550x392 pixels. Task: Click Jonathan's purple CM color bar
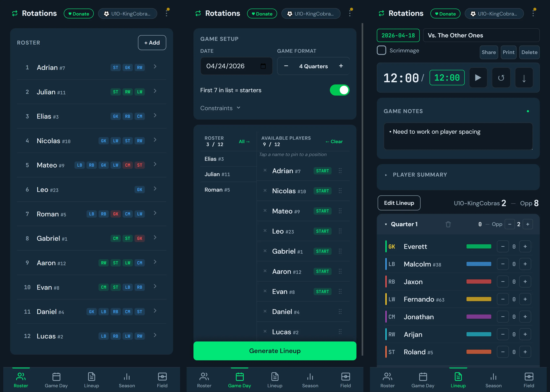[479, 317]
